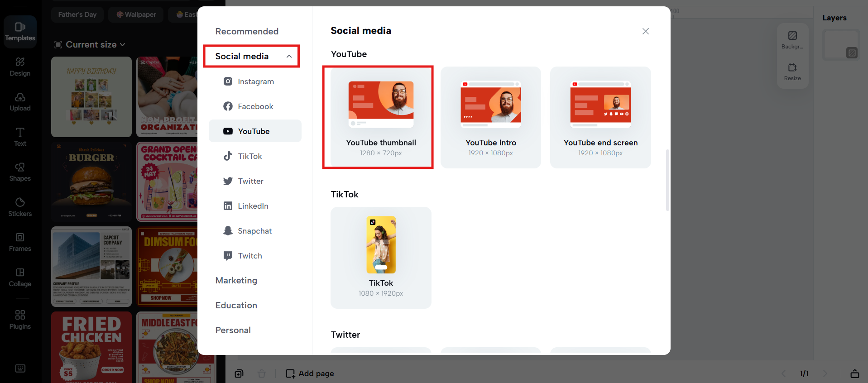Select Twitch in social media list
This screenshot has width=868, height=383.
click(x=255, y=256)
